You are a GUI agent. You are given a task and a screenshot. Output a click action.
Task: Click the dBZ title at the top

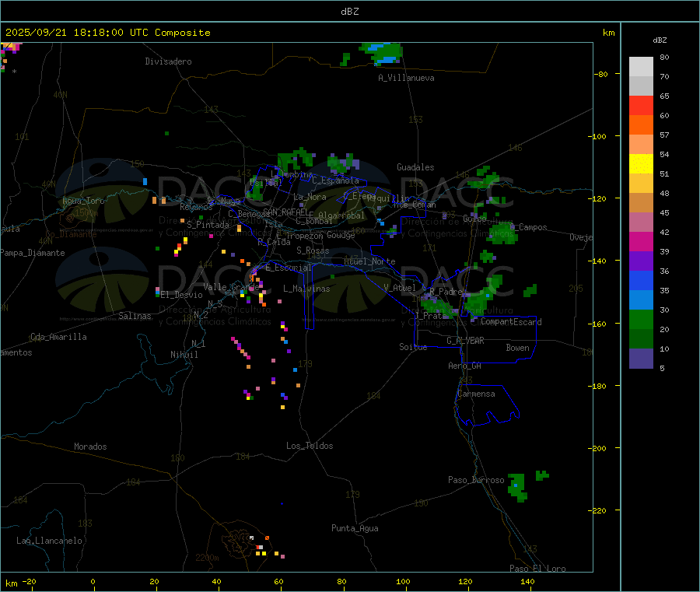click(x=349, y=12)
